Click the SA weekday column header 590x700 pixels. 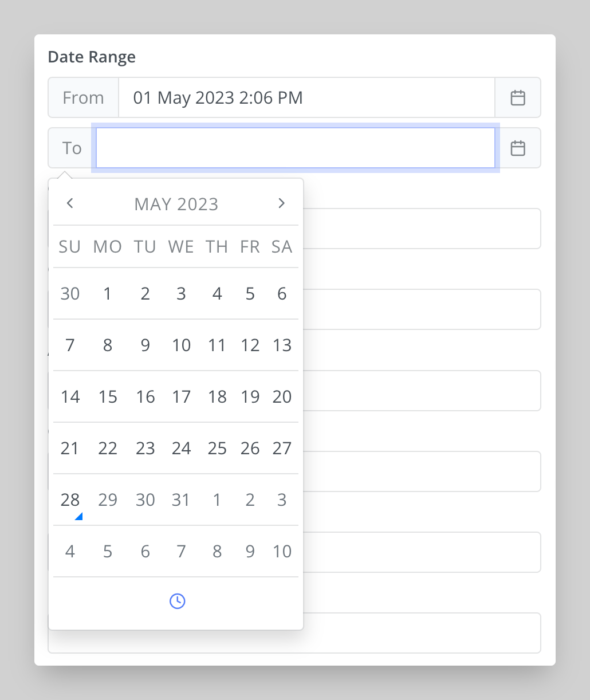[281, 246]
